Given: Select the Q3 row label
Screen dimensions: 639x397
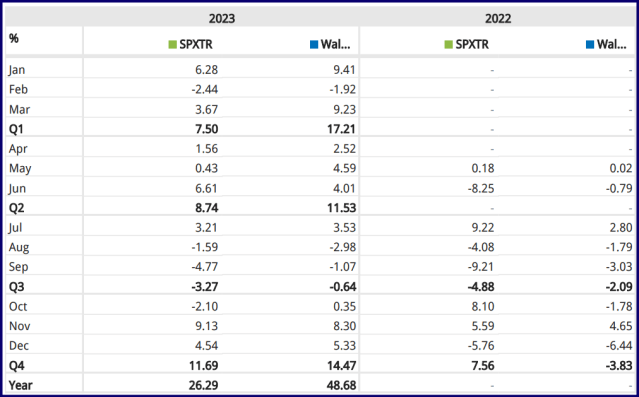Looking at the screenshot, I should (17, 287).
